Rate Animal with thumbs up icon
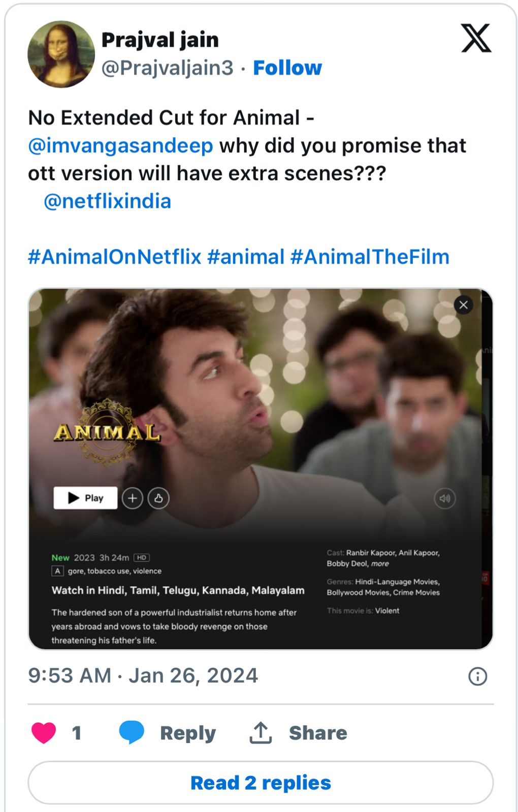Screen dimensions: 518x812 pyautogui.click(x=158, y=498)
